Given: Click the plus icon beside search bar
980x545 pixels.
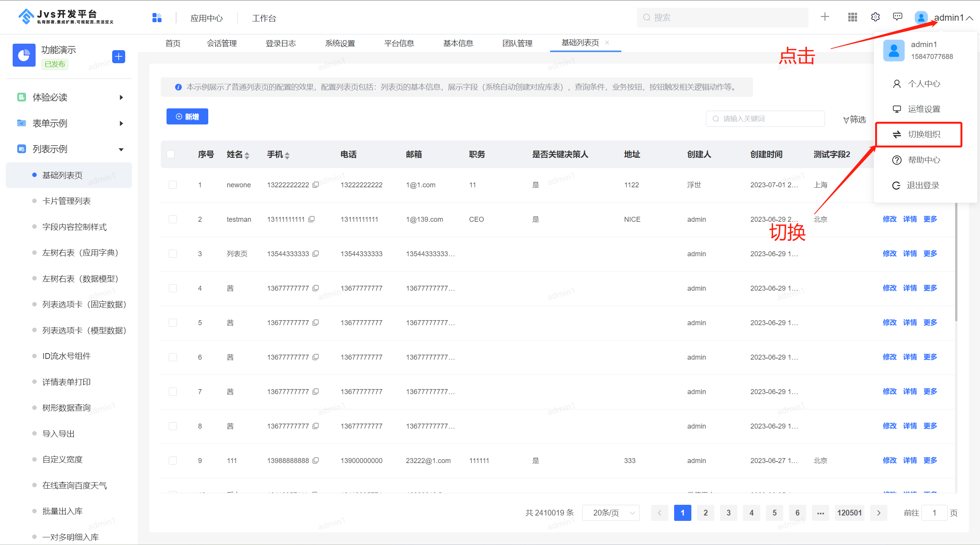Looking at the screenshot, I should tap(825, 17).
